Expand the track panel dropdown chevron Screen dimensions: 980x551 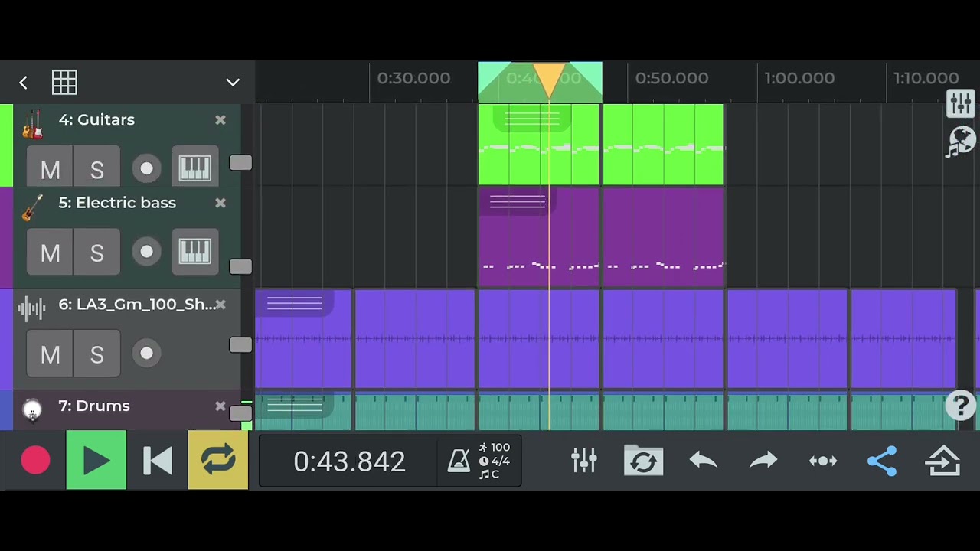(233, 83)
